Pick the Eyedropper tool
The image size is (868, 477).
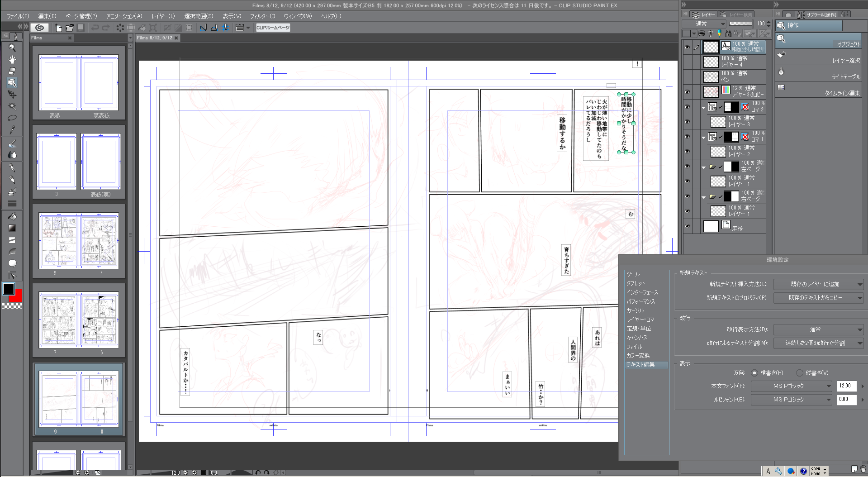(x=12, y=130)
